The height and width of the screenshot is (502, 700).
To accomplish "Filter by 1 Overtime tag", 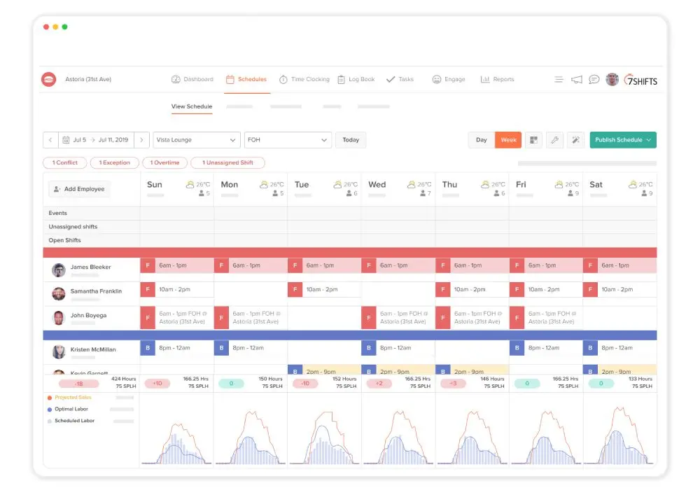I will (164, 163).
